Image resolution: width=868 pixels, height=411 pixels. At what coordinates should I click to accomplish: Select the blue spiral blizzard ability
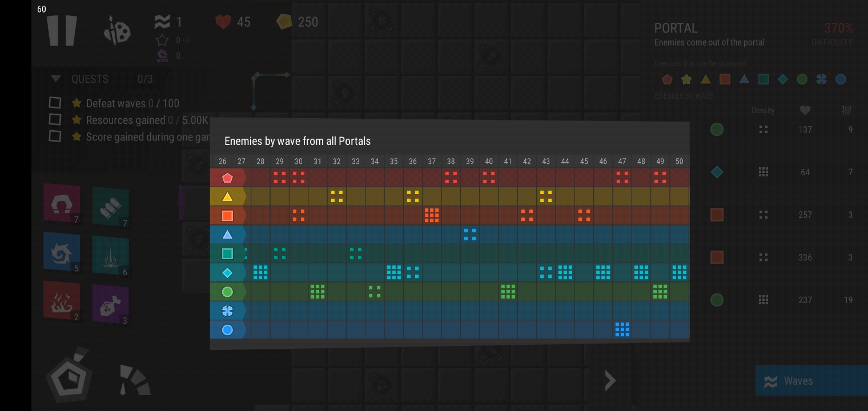coord(62,252)
